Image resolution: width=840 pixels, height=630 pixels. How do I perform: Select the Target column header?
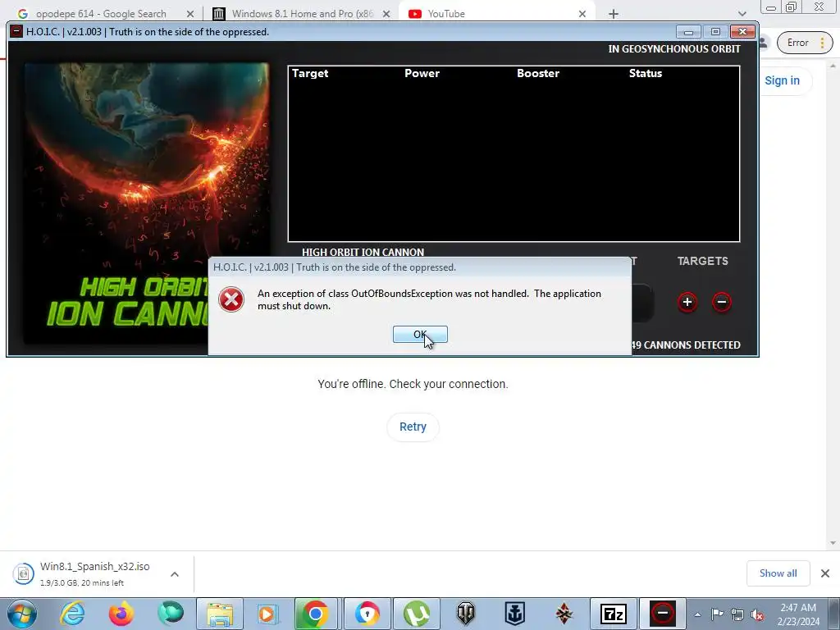pyautogui.click(x=310, y=73)
